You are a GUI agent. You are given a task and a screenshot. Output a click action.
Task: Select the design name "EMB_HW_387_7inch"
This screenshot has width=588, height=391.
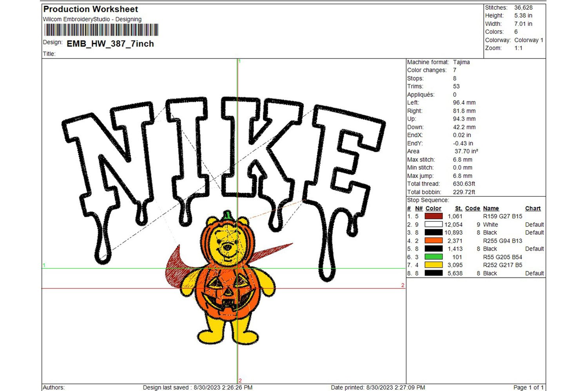click(x=110, y=44)
